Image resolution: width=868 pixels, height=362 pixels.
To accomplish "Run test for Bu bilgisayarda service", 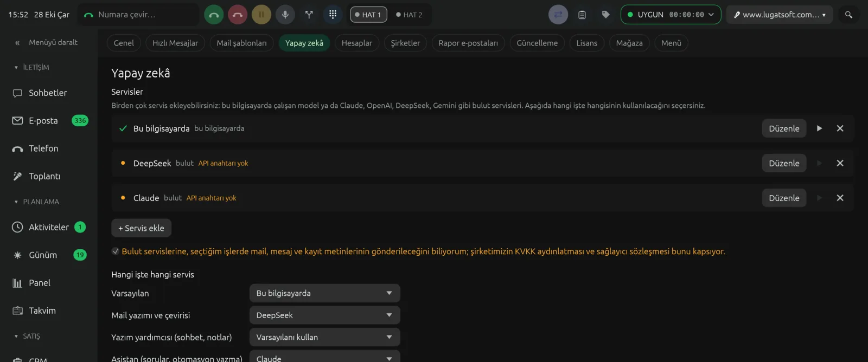I will tap(819, 128).
